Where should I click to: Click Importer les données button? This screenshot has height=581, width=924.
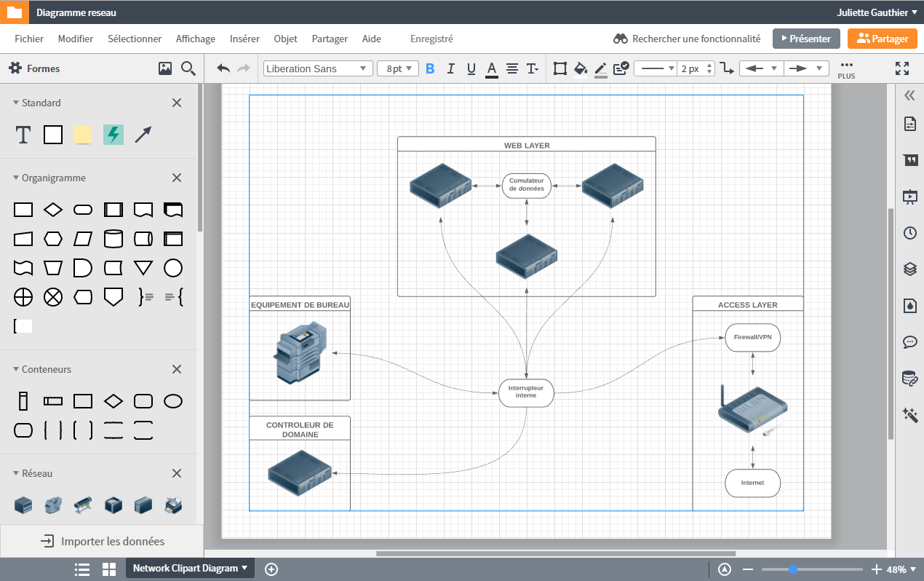pyautogui.click(x=102, y=541)
